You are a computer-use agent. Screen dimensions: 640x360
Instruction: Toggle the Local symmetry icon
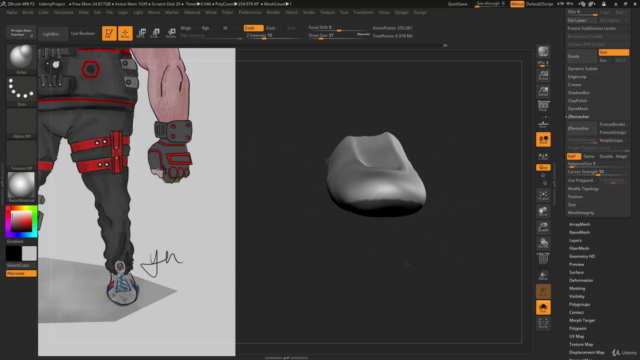pyautogui.click(x=543, y=140)
